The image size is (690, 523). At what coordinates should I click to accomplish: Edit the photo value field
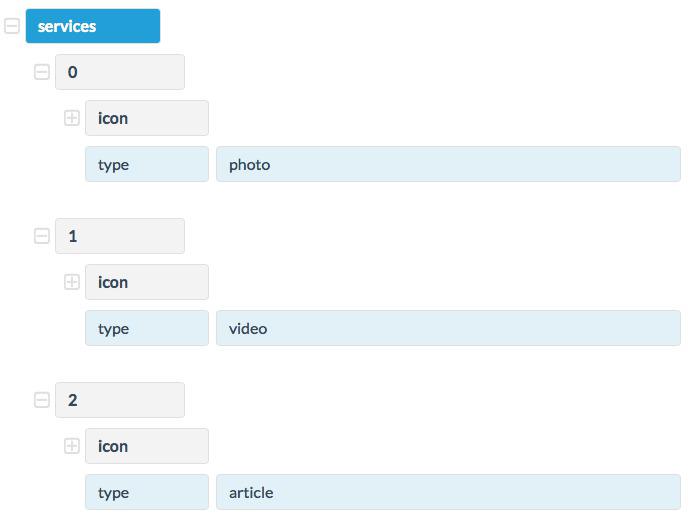tap(448, 164)
